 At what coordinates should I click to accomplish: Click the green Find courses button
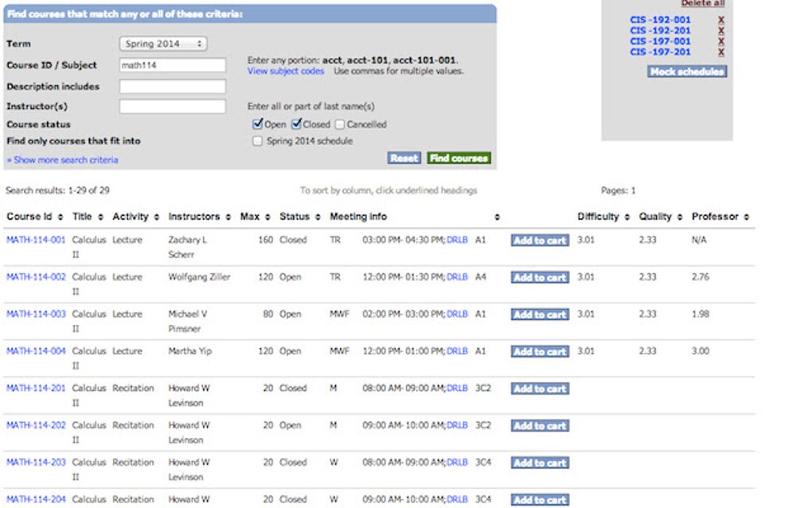pos(459,158)
